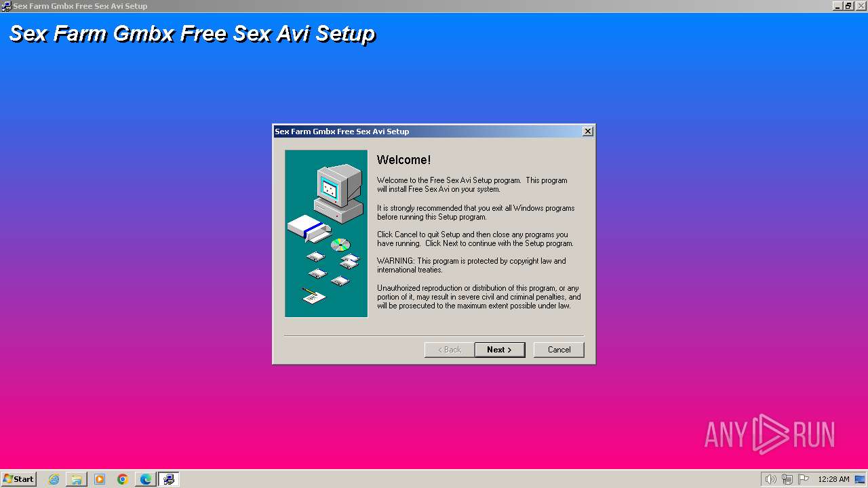Click the Welcome! heading text
The height and width of the screenshot is (488, 868).
click(x=403, y=160)
